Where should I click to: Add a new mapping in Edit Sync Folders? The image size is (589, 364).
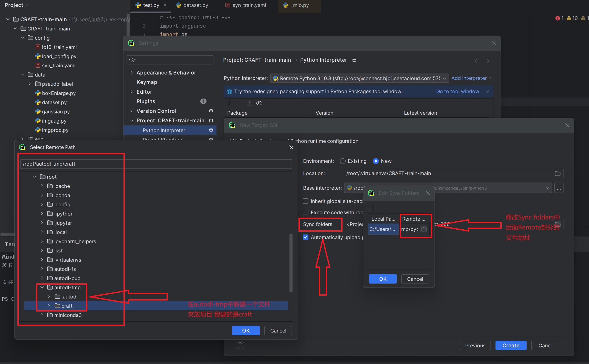click(373, 209)
